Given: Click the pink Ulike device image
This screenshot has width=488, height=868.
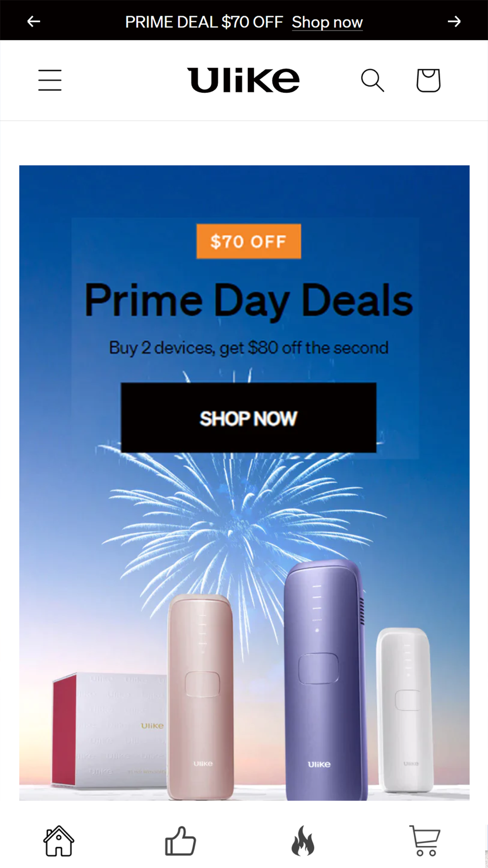Looking at the screenshot, I should click(x=200, y=697).
